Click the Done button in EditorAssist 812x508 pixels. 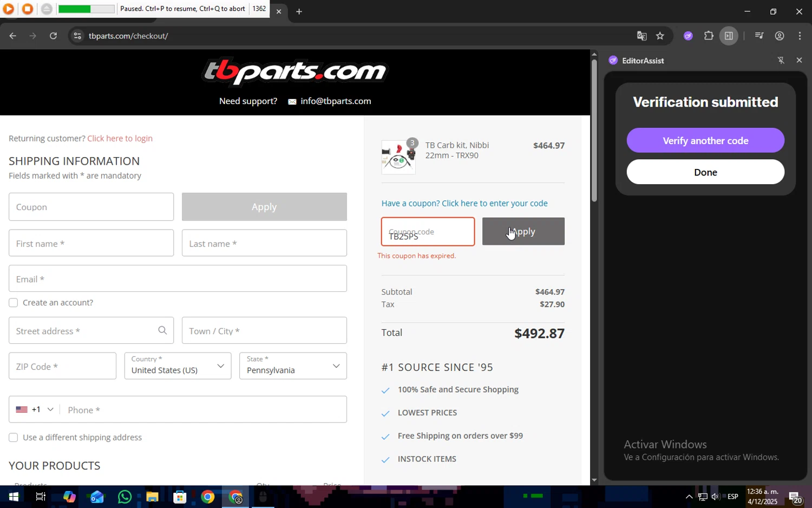coord(705,172)
